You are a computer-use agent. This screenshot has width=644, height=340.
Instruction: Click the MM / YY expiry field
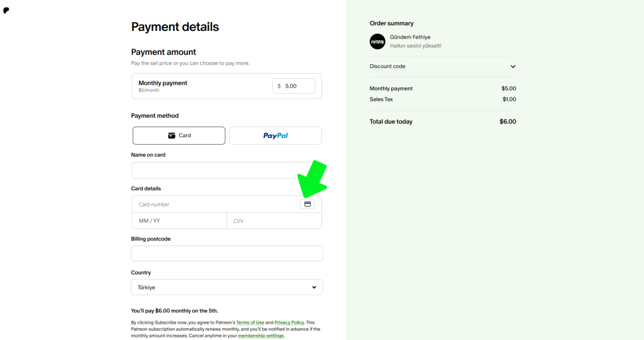click(x=179, y=221)
